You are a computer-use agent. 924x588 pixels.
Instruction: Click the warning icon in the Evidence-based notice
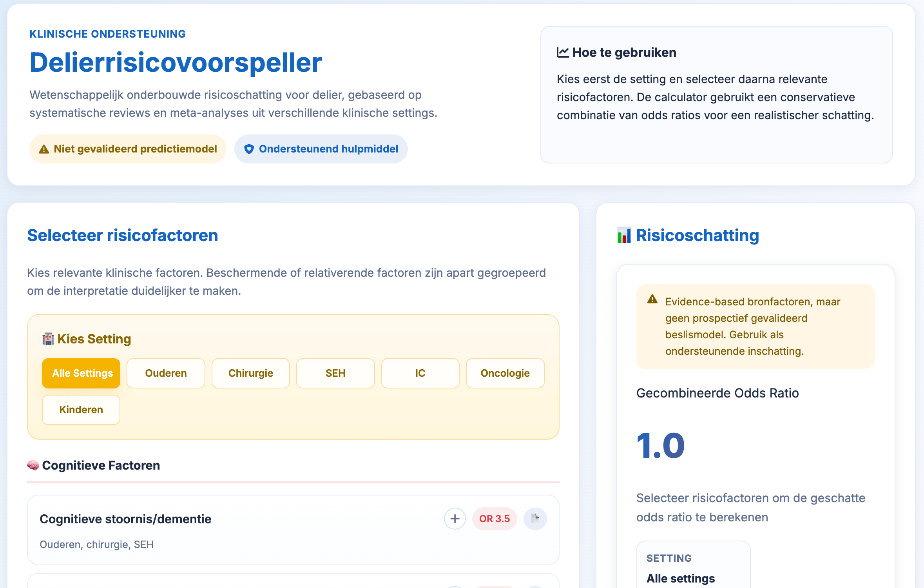tap(652, 299)
